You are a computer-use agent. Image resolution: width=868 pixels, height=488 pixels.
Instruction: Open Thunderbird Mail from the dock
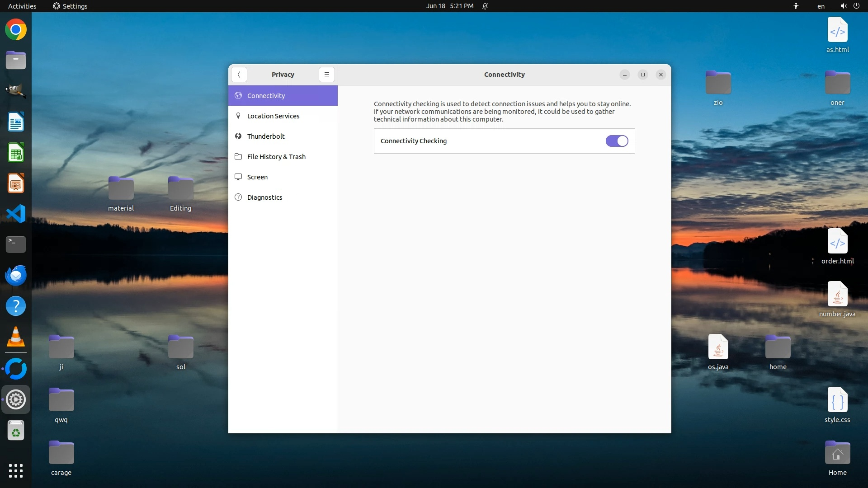pyautogui.click(x=16, y=275)
